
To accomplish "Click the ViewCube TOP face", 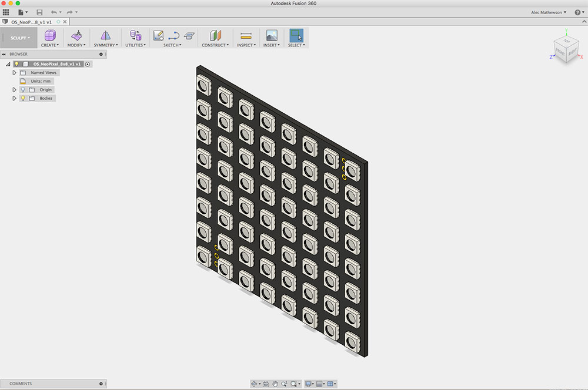I will click(567, 41).
